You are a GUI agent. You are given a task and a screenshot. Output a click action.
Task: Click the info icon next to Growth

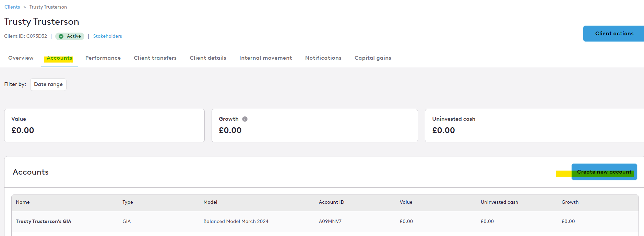pyautogui.click(x=245, y=119)
